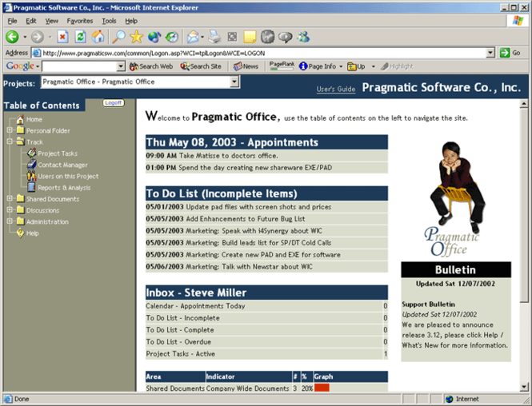
Task: Open the Media globe toolbar icon
Action: pyautogui.click(x=154, y=37)
